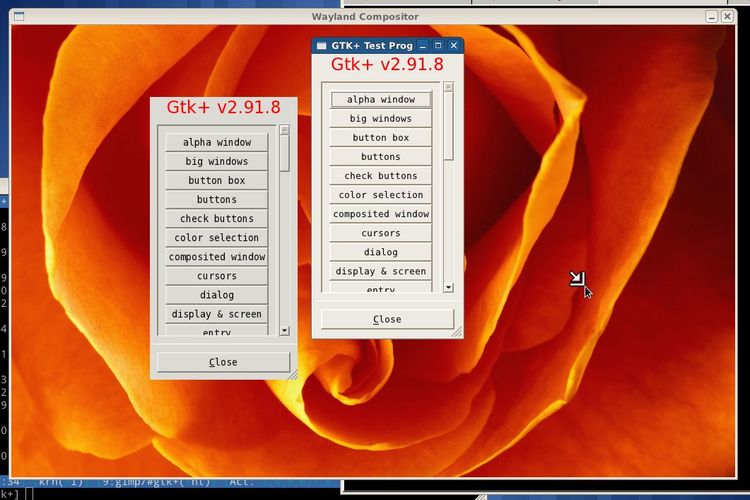
Task: Minimize the Wayland Compositor window
Action: coord(711,17)
